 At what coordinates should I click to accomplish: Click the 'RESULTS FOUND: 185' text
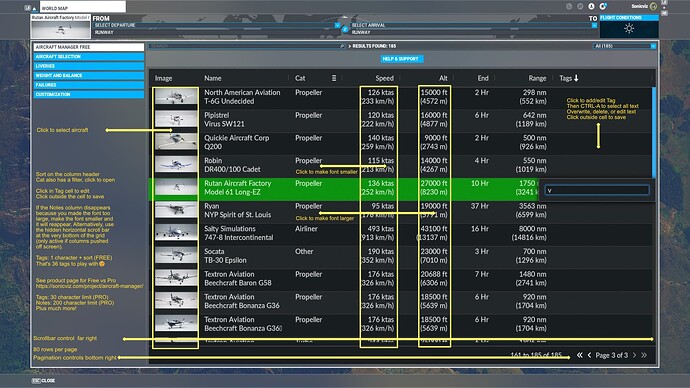[374, 46]
